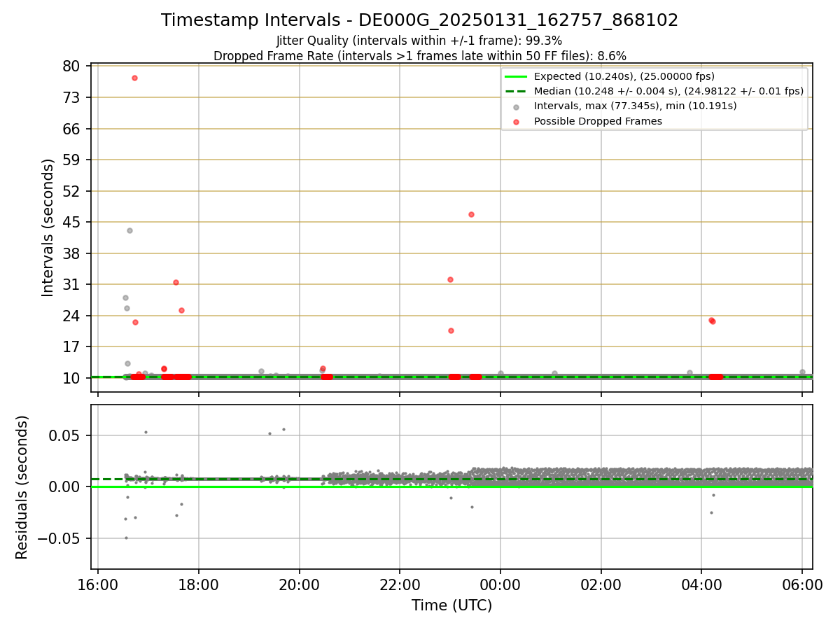
Task: Click the "Intervals, max (77.345s)" legend label
Action: 636,106
